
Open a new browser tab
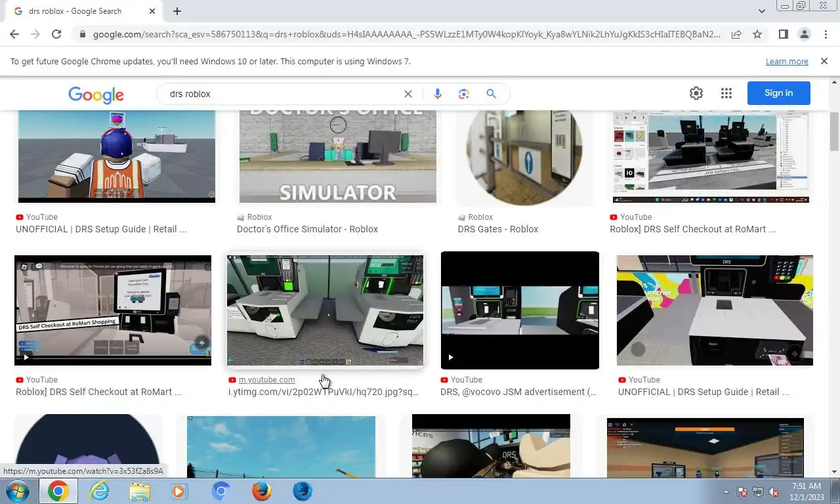(177, 11)
